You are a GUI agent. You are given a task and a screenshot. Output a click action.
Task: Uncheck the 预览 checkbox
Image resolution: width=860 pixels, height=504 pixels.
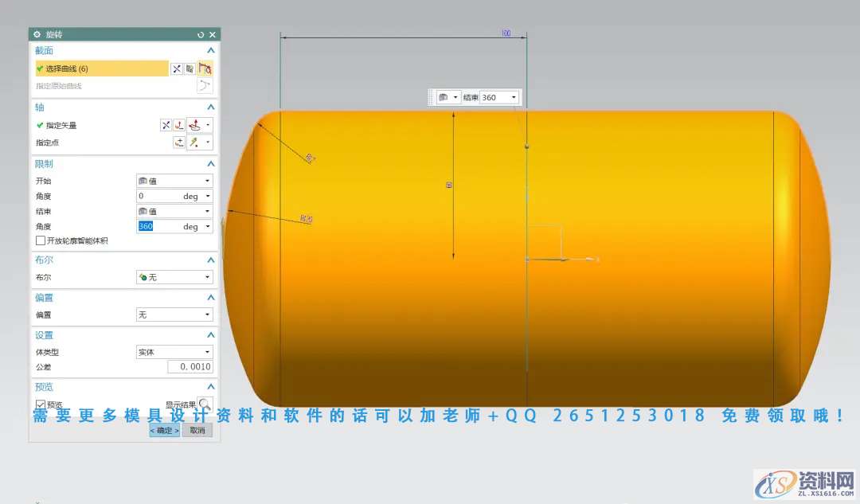coord(41,404)
